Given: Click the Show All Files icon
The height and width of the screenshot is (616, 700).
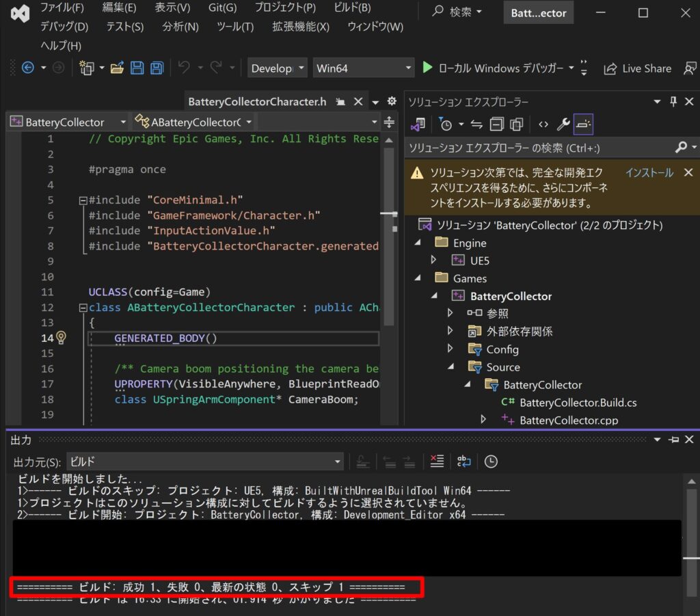Looking at the screenshot, I should point(517,124).
